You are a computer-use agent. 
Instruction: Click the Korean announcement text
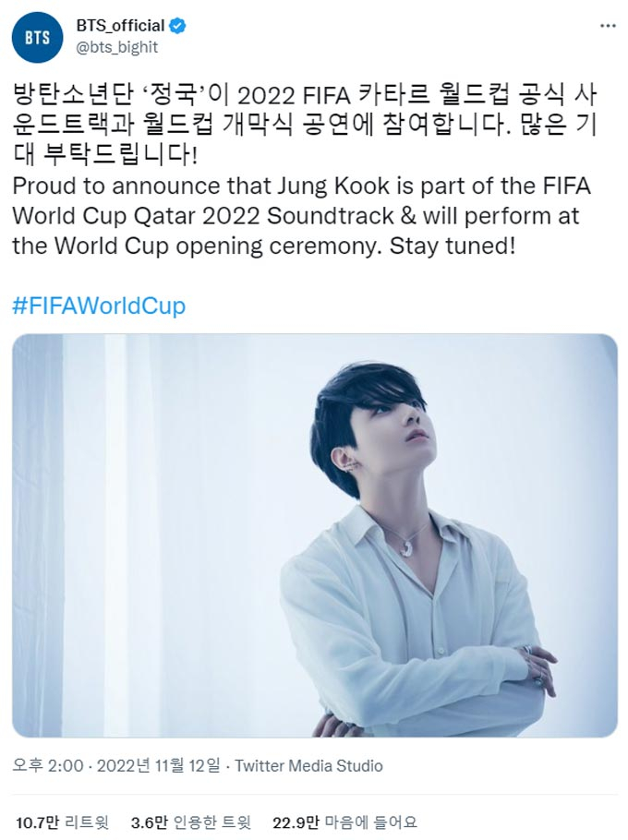tap(305, 126)
